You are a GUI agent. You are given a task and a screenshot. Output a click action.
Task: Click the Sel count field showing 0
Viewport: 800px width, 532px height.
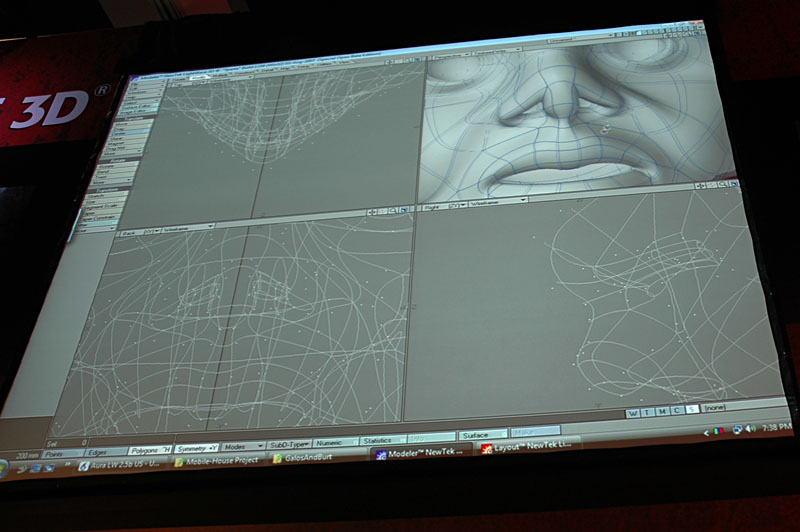click(x=66, y=443)
